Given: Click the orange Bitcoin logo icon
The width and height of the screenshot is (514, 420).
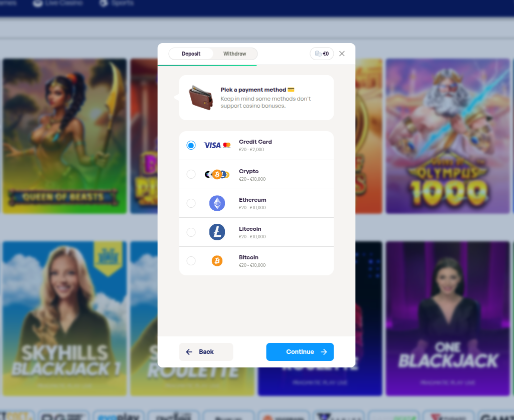Looking at the screenshot, I should pos(217,261).
